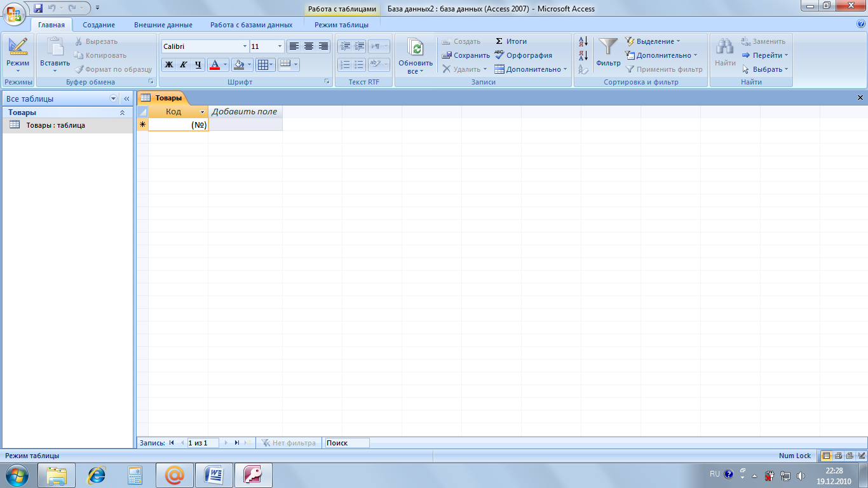The height and width of the screenshot is (488, 868).
Task: Apply the fill background color bucket
Action: pos(238,65)
